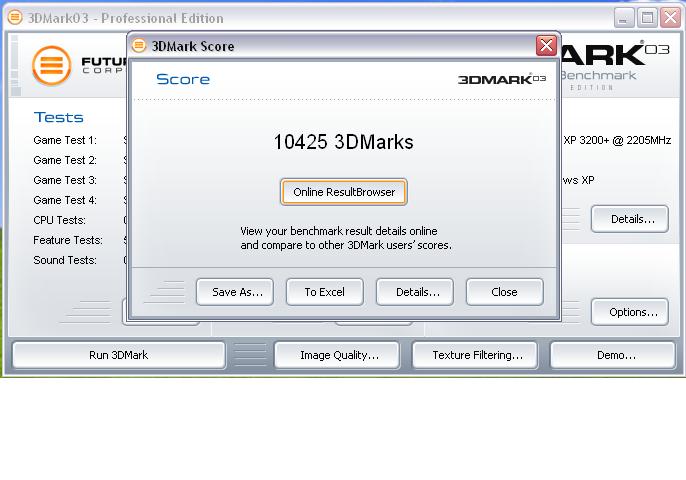Image resolution: width=686 pixels, height=480 pixels.
Task: Click the 'Score' heading in the dialog
Action: 183,79
